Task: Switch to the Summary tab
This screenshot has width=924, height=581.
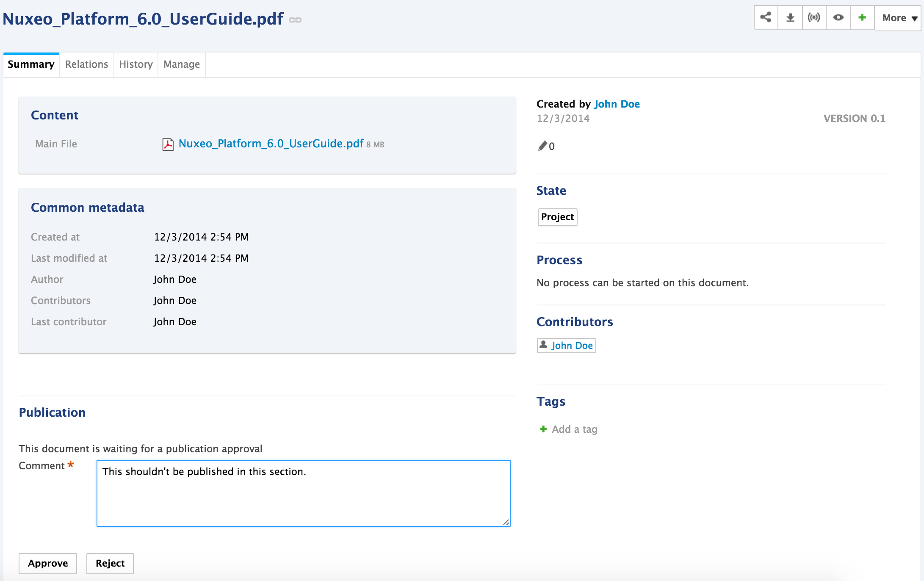Action: tap(31, 64)
